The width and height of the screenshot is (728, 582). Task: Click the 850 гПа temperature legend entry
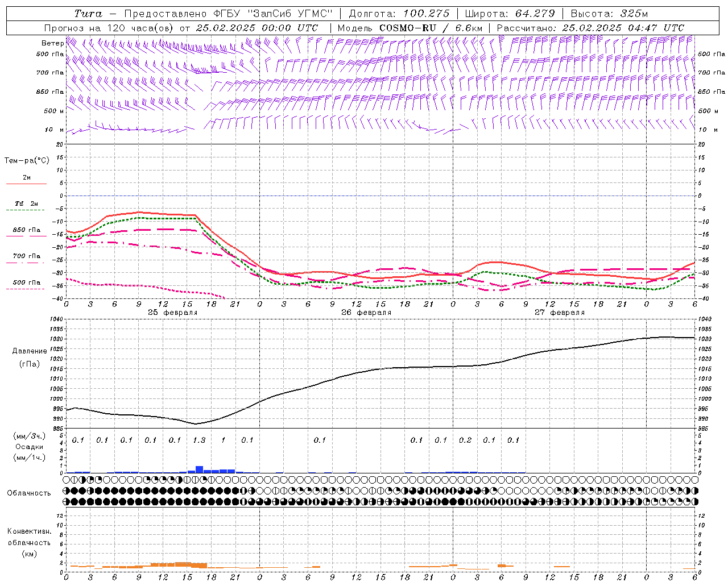pos(27,230)
